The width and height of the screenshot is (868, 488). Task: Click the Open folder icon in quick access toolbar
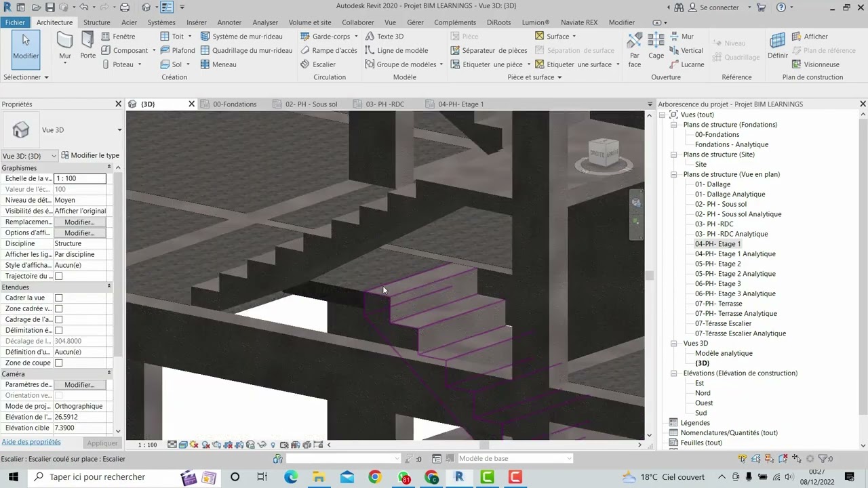[36, 7]
